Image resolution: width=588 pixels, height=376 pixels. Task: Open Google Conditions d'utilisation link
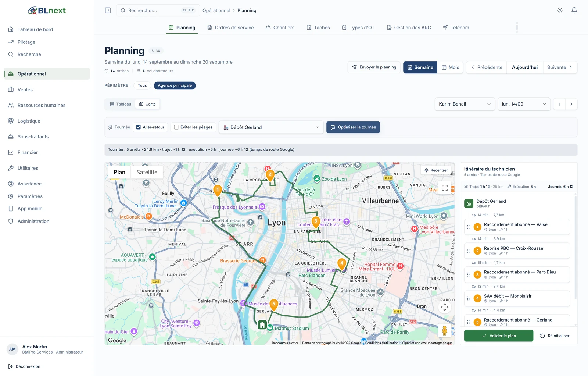pos(382,343)
